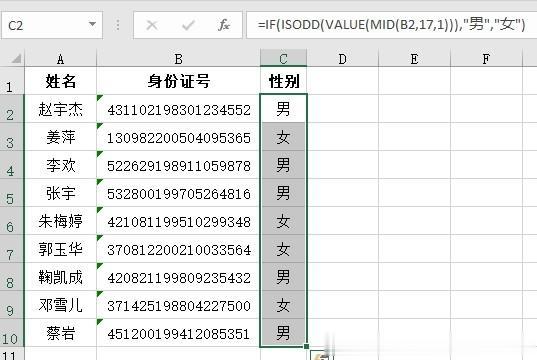Screen dimensions: 537x360
Task: Click ID number 431102198301234552
Action: [x=178, y=109]
